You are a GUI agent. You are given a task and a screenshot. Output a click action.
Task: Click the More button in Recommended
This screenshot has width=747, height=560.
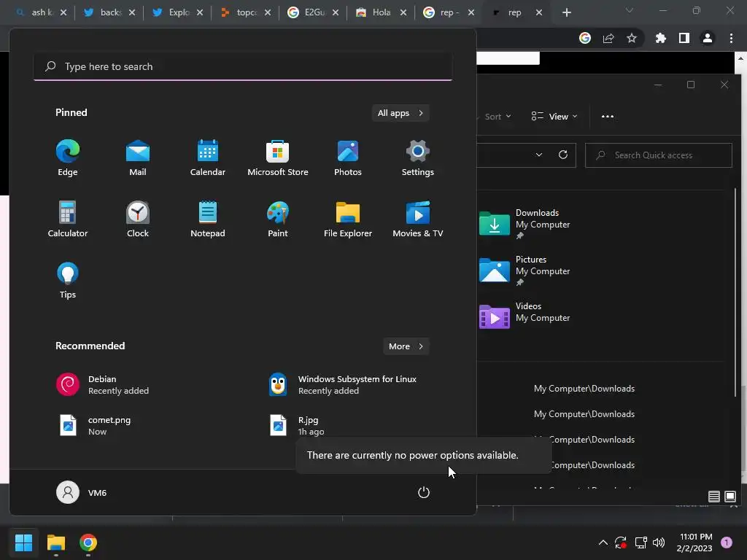click(406, 346)
